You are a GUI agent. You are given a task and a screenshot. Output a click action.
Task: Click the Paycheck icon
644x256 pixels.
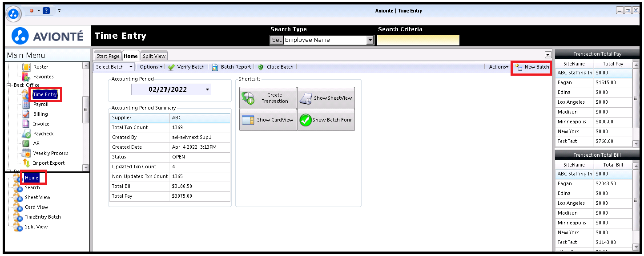pyautogui.click(x=26, y=134)
